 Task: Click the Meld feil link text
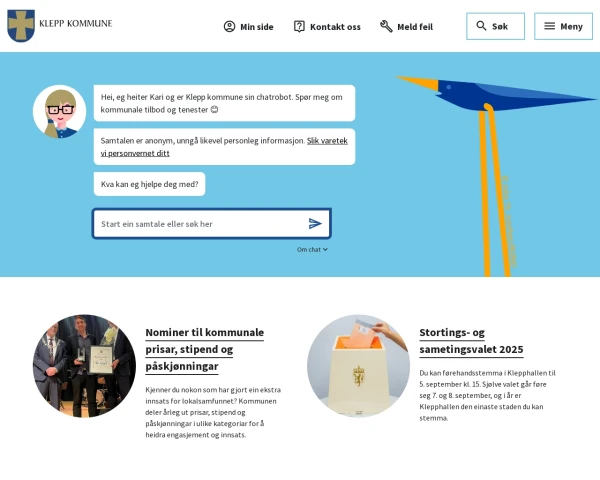[x=415, y=27]
